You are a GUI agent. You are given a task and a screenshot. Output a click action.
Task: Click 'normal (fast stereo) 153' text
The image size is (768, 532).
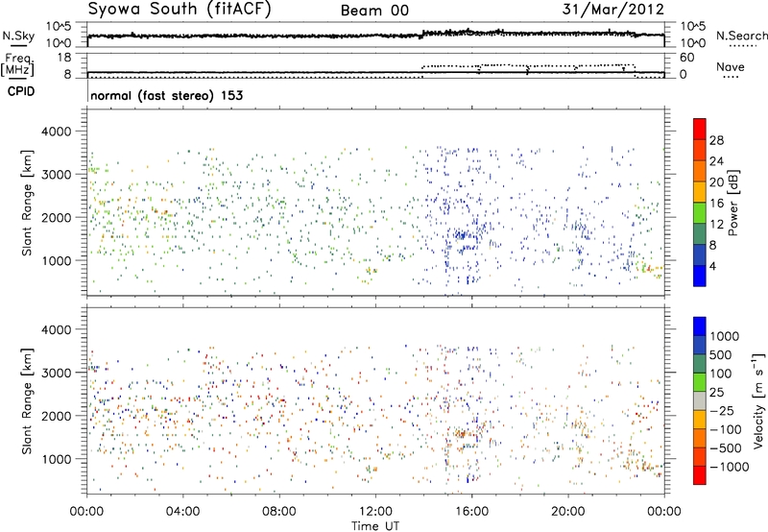tap(166, 95)
